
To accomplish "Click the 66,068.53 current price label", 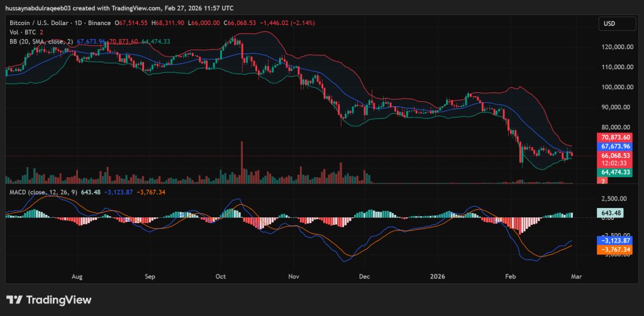I will (615, 155).
